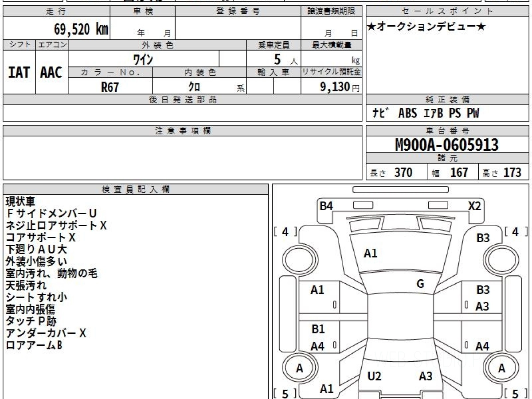
Task: Click the 車台番号 header
Action: 448,131
